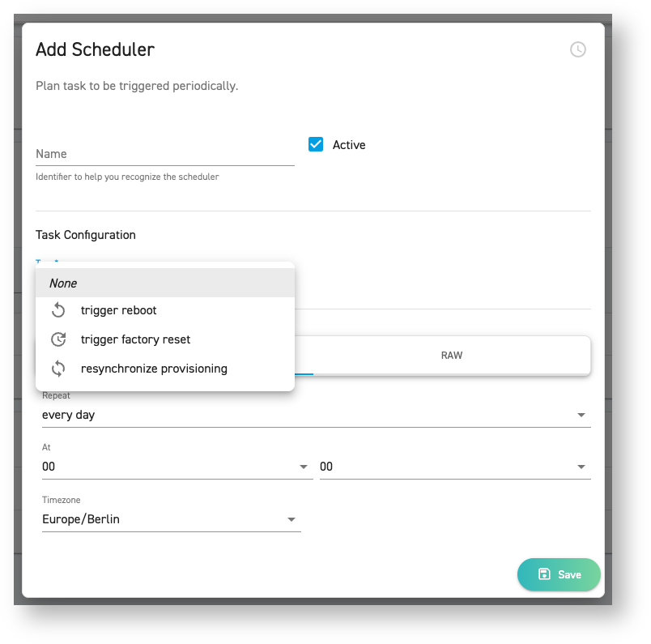651x644 pixels.
Task: Click the resynchronize arrows icon
Action: click(x=58, y=369)
